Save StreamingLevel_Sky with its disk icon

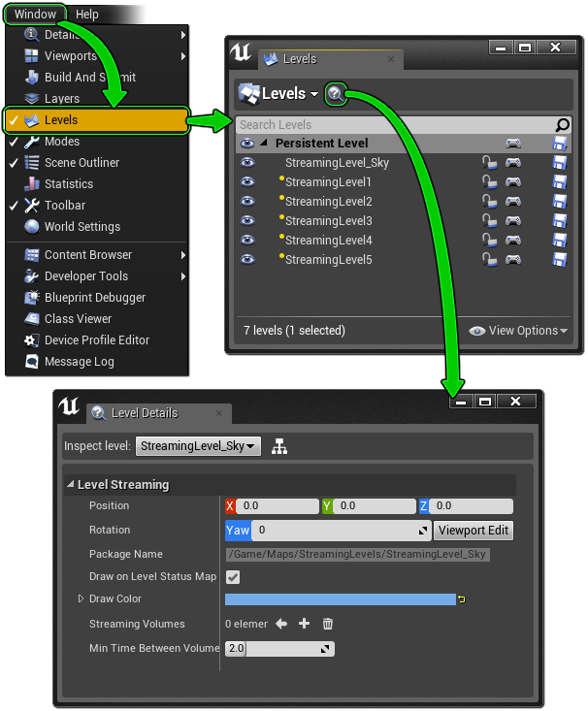click(560, 163)
